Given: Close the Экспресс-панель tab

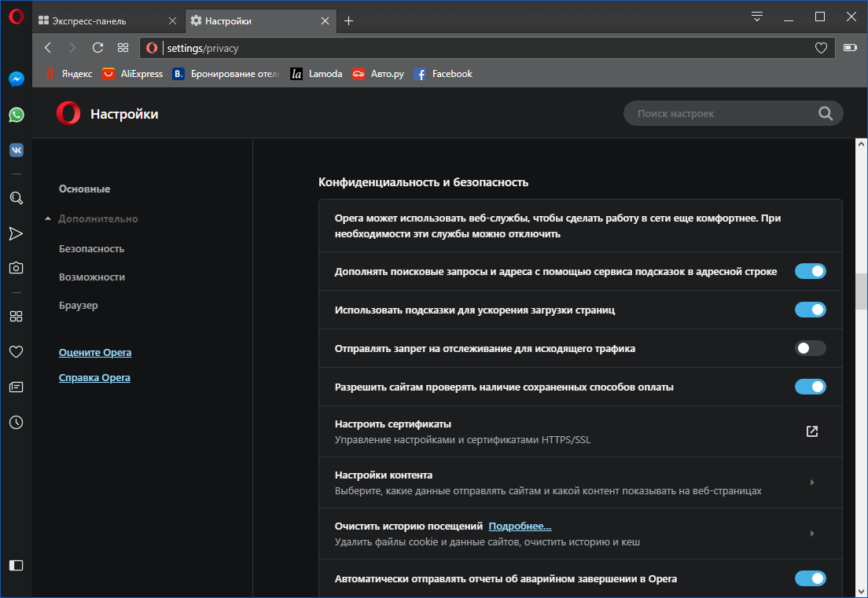Looking at the screenshot, I should coord(172,21).
